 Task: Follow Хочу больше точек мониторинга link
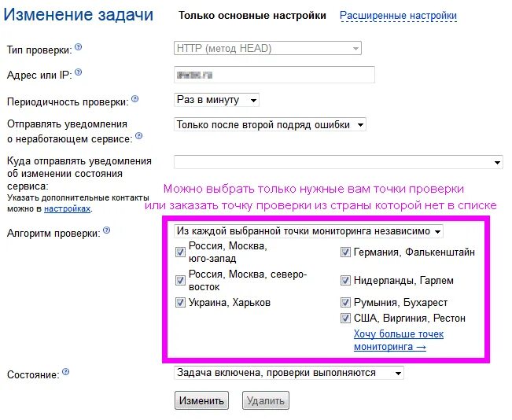coord(399,340)
